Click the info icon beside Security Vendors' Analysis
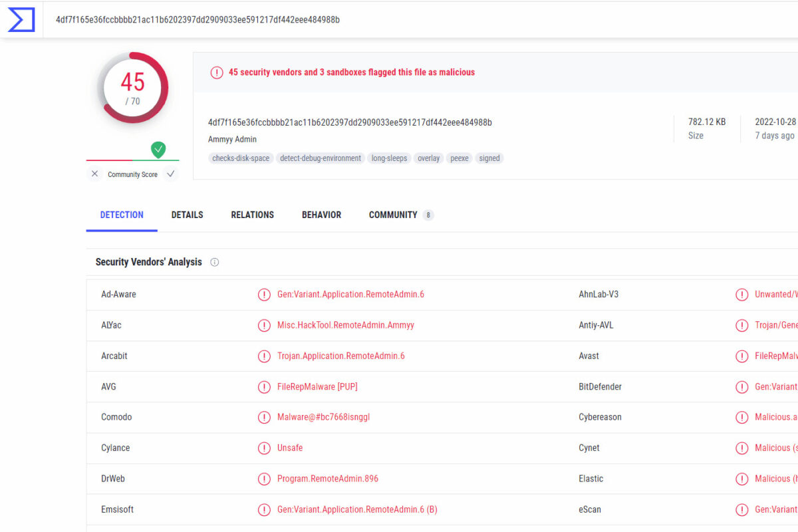 [x=215, y=262]
